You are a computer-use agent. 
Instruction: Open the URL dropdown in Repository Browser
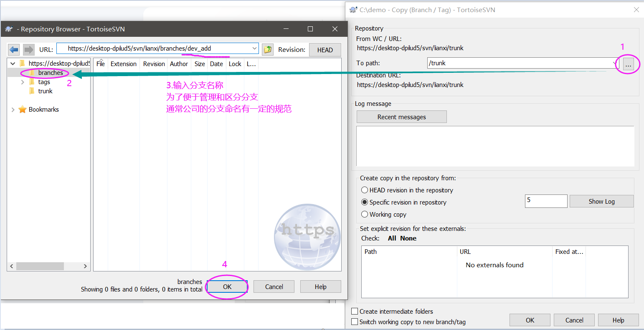(x=254, y=49)
